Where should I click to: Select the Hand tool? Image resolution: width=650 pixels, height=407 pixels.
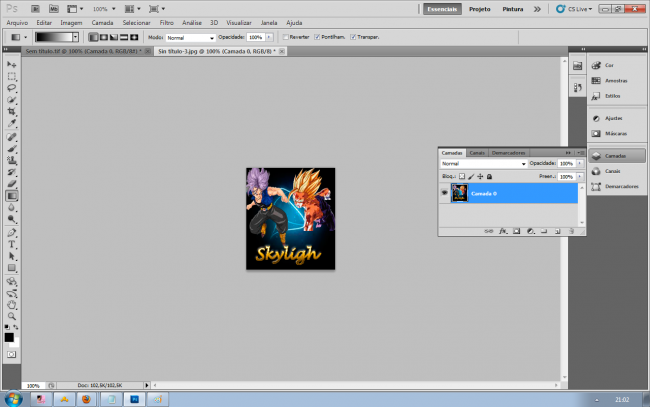click(x=12, y=305)
